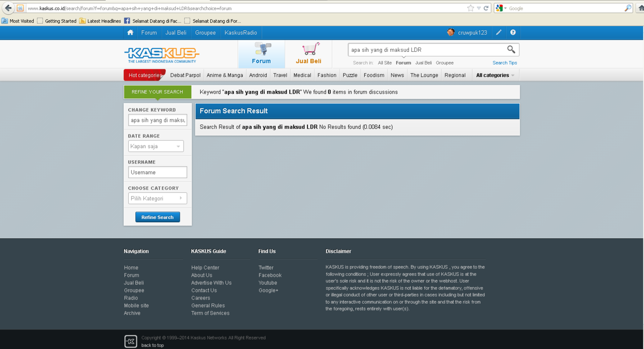Open About Us footer link

pos(202,275)
